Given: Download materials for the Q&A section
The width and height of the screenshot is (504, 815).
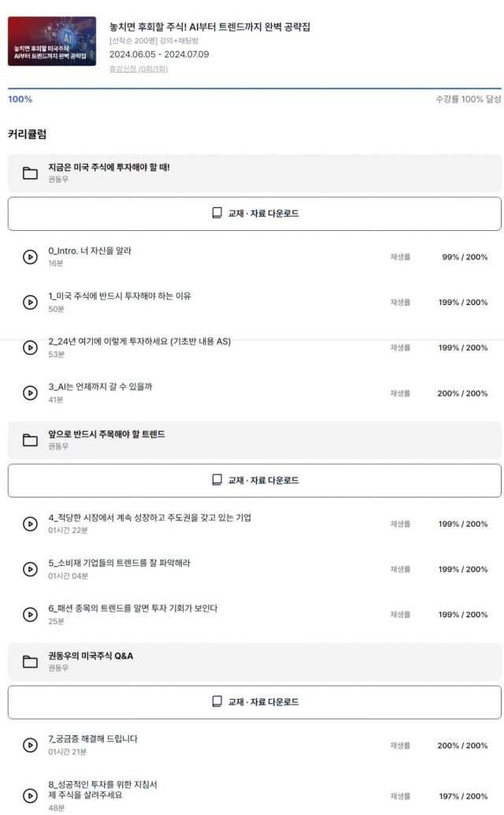Looking at the screenshot, I should click(254, 702).
